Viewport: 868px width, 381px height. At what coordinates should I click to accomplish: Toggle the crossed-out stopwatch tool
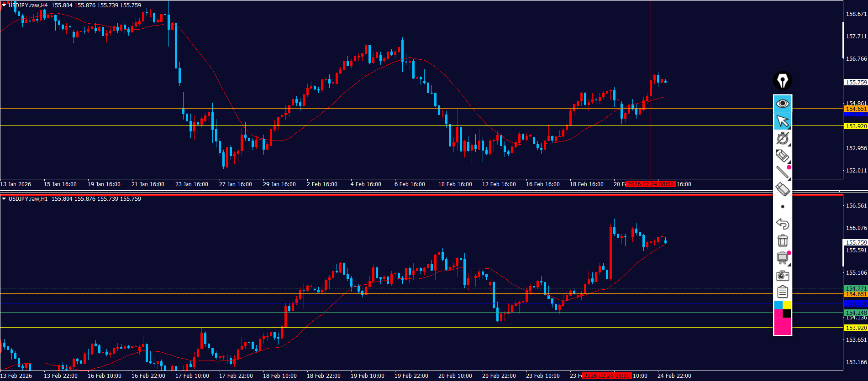[x=782, y=138]
